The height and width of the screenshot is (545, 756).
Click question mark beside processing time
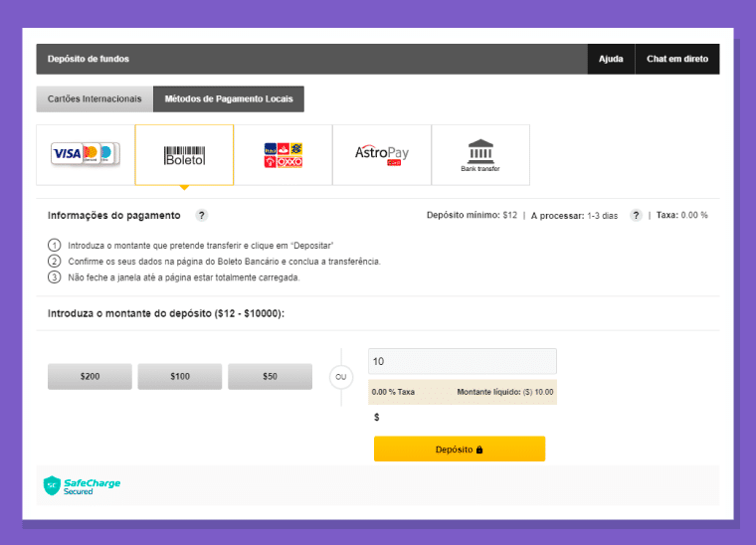pos(636,216)
